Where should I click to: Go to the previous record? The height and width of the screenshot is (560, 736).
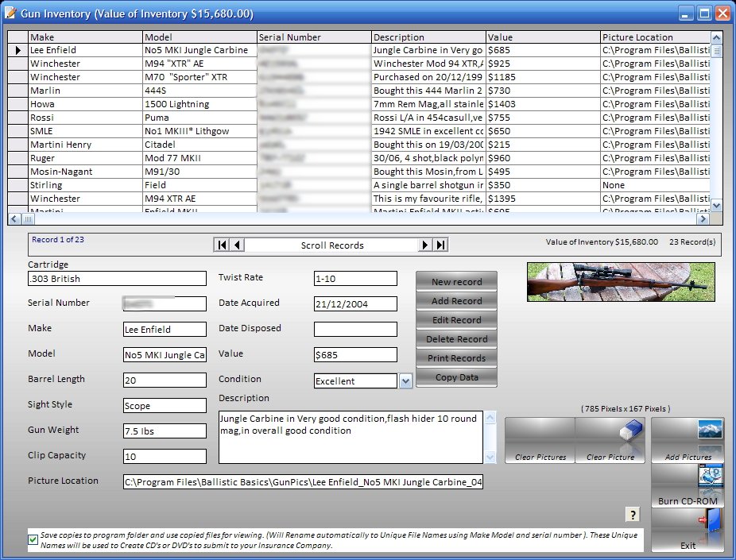click(x=238, y=245)
